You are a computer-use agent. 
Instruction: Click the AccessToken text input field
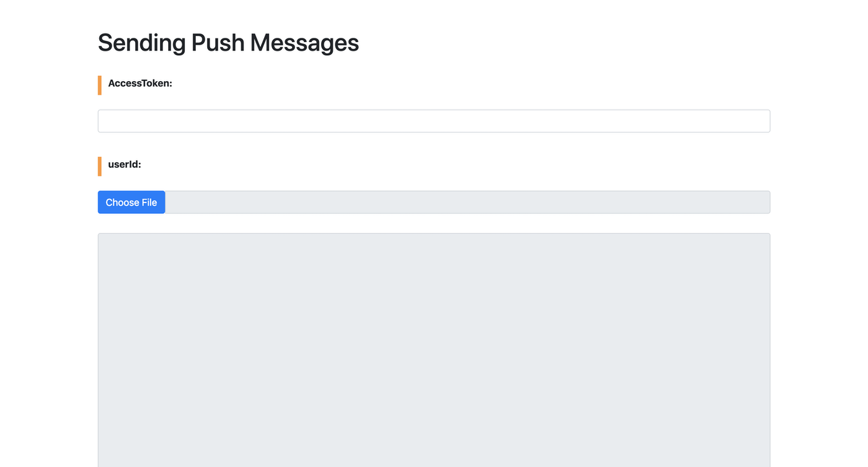(434, 121)
